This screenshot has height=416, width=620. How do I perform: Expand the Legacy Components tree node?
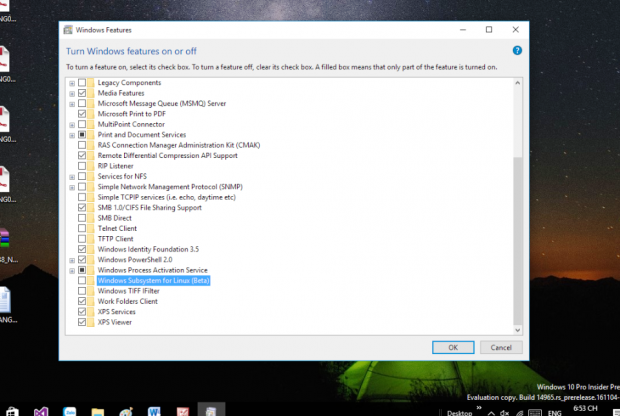click(x=71, y=82)
